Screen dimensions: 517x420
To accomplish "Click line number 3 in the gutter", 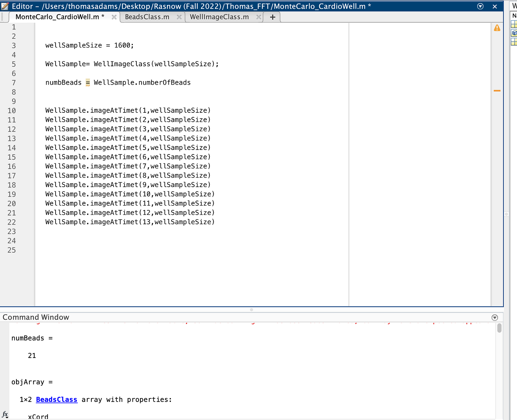I will click(x=14, y=46).
